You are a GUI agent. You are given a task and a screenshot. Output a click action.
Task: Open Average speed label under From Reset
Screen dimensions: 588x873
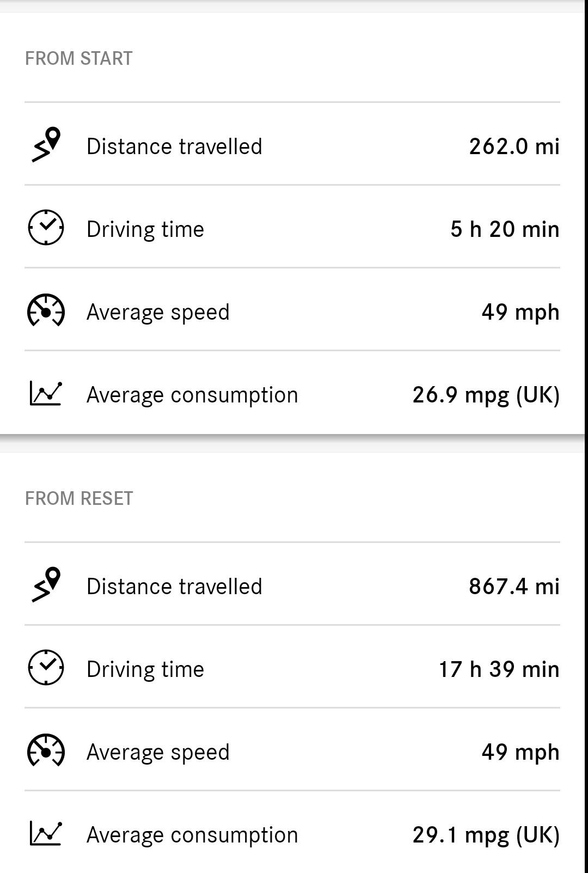[158, 753]
